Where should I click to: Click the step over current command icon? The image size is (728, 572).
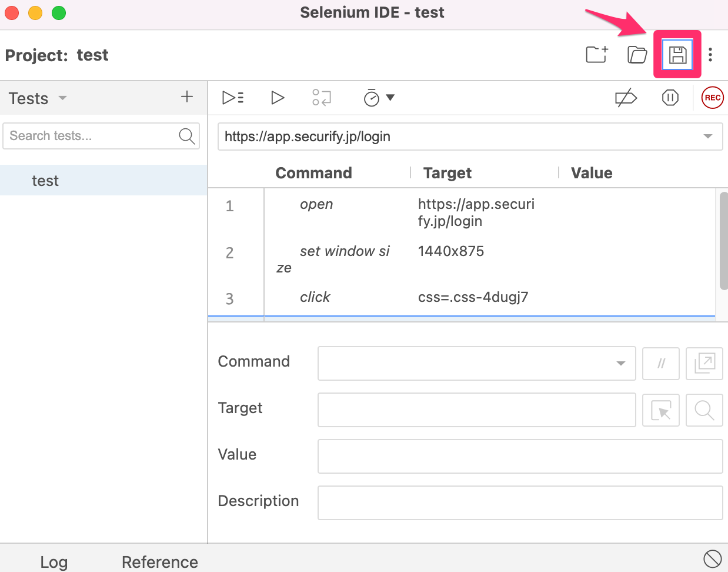pyautogui.click(x=322, y=97)
